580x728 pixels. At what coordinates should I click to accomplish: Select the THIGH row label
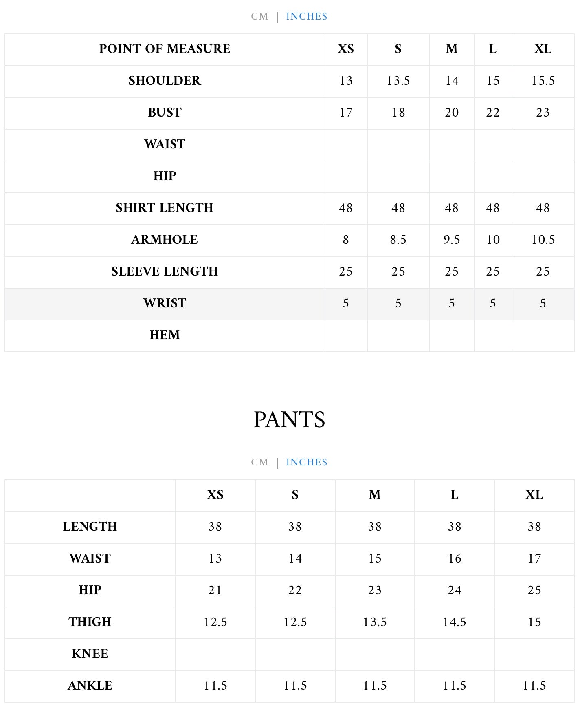coord(90,622)
